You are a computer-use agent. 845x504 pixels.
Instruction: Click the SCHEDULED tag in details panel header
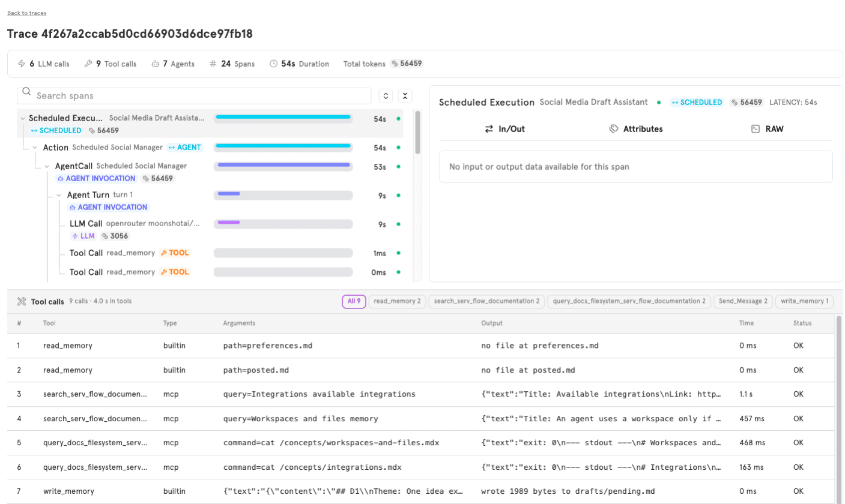[697, 103]
